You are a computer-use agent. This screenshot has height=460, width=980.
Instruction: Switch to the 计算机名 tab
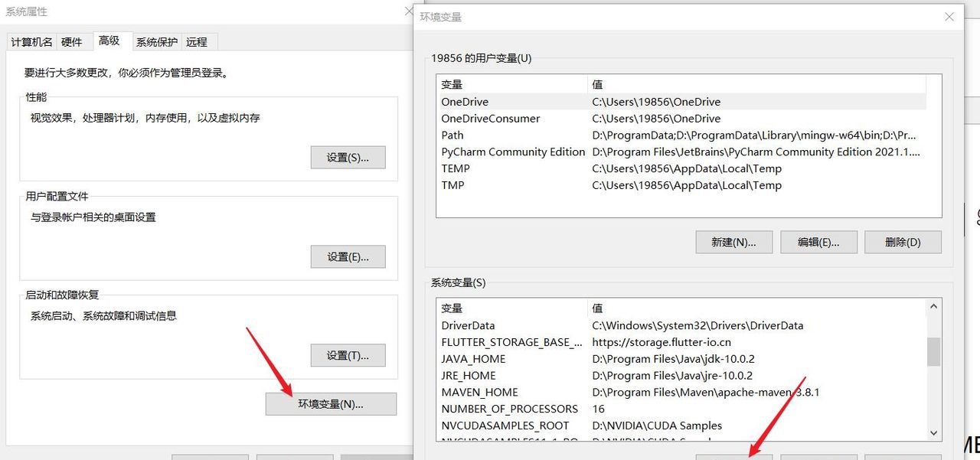[32, 42]
